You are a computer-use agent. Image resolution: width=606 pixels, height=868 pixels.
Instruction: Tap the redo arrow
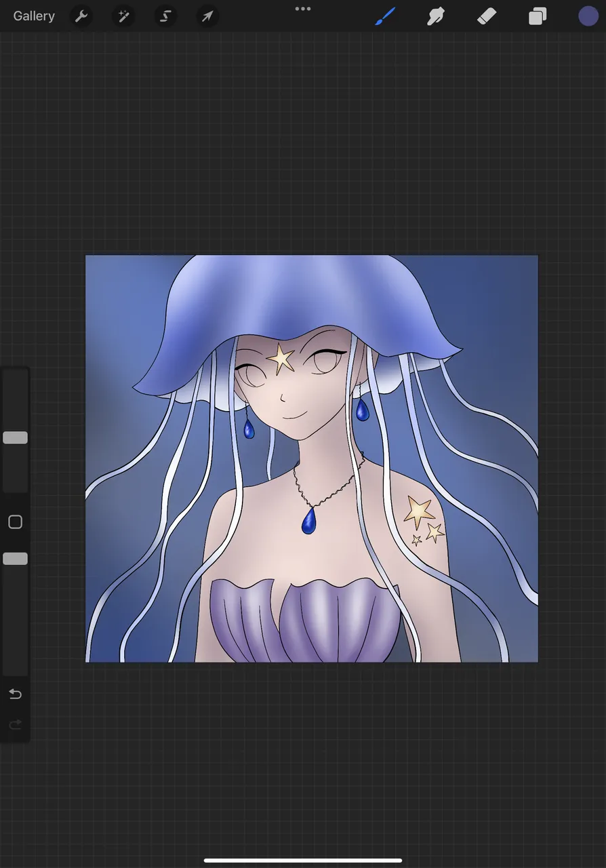click(15, 725)
